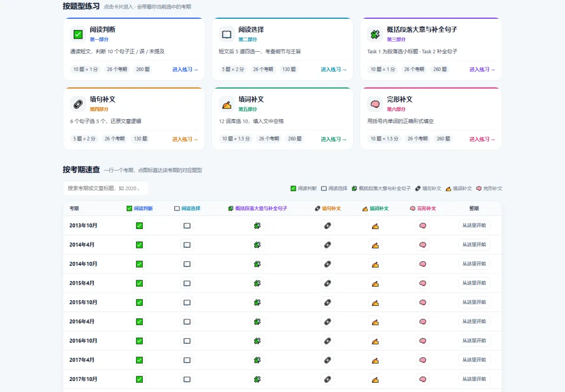Click the square icon on the 阅读选择 card

pyautogui.click(x=227, y=34)
